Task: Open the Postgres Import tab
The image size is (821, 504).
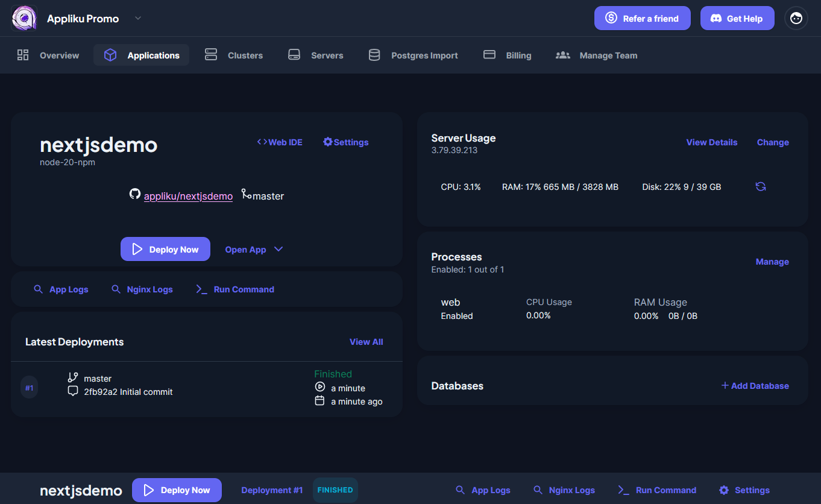Action: click(414, 55)
